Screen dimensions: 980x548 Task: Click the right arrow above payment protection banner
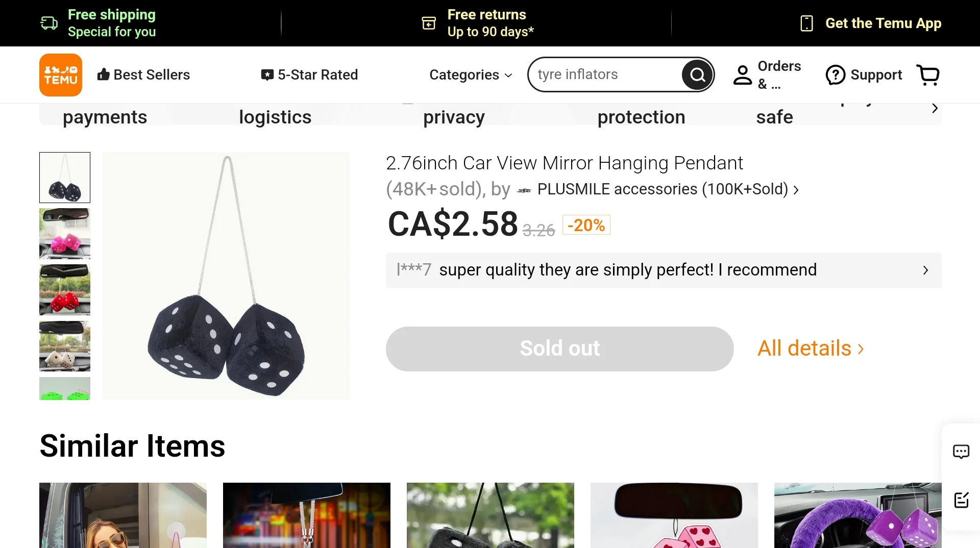(x=935, y=108)
